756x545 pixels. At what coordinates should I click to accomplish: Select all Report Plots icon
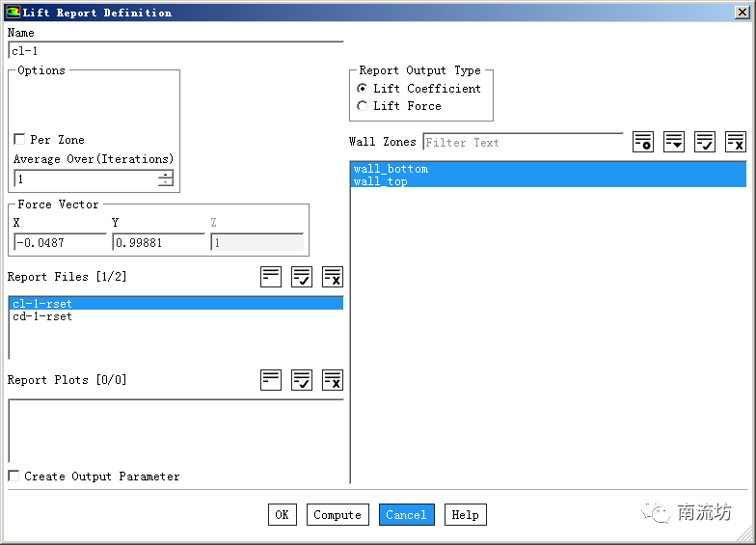[302, 380]
